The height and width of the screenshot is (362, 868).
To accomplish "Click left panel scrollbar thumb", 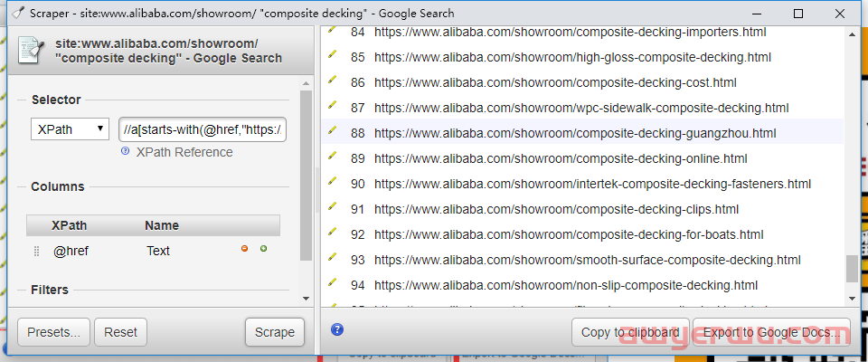I will click(307, 176).
